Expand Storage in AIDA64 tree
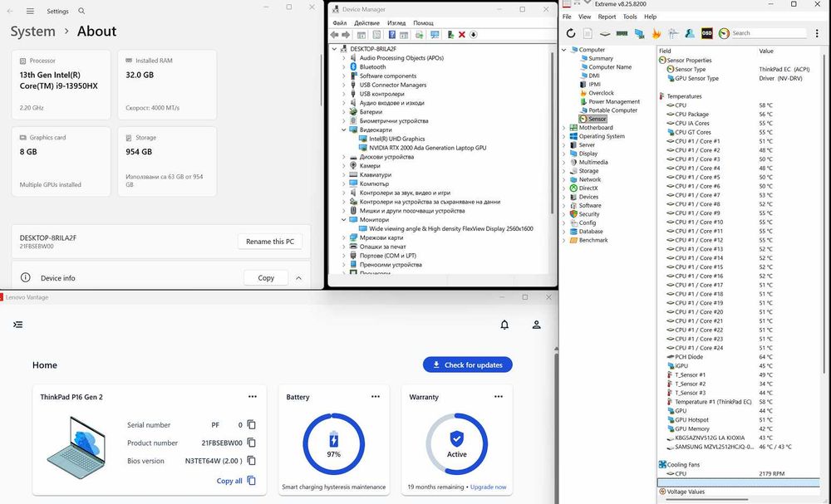This screenshot has height=504, width=831. point(564,171)
